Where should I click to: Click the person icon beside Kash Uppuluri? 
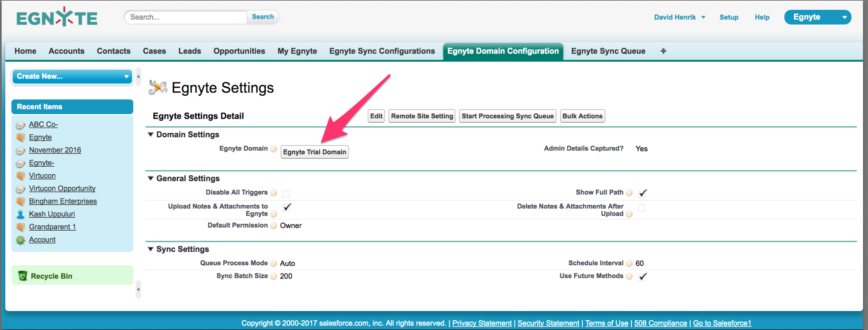coord(21,214)
